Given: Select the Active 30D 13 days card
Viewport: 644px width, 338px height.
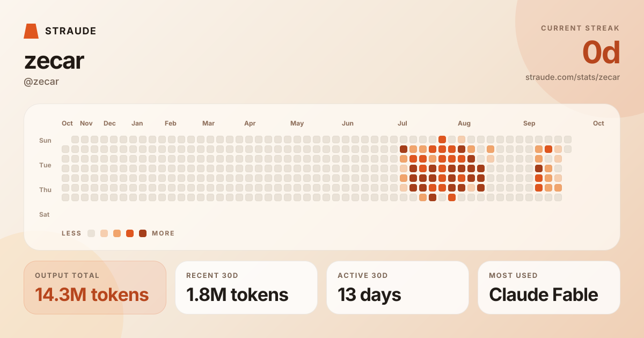Looking at the screenshot, I should [398, 288].
